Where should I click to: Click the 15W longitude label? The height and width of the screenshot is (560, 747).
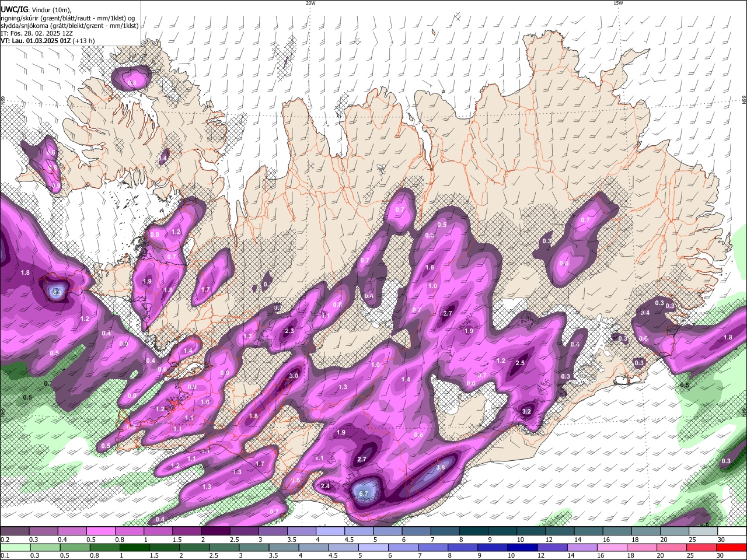tap(618, 3)
